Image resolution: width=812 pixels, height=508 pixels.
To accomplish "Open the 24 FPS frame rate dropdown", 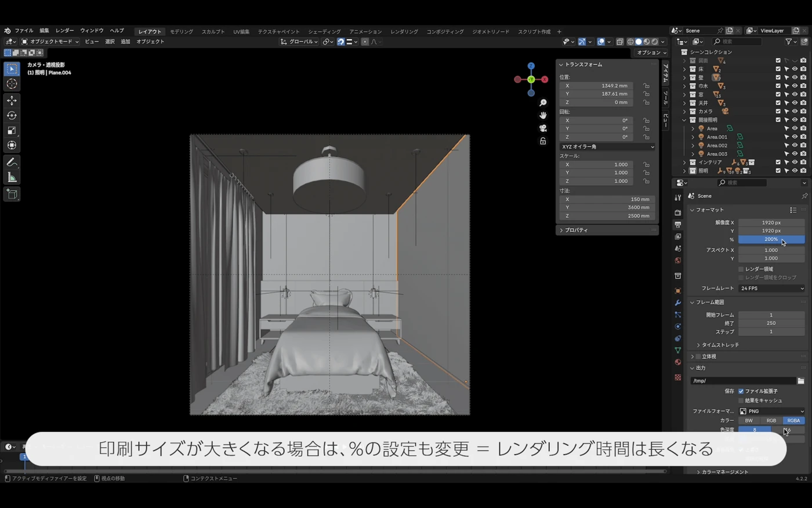I will point(771,289).
